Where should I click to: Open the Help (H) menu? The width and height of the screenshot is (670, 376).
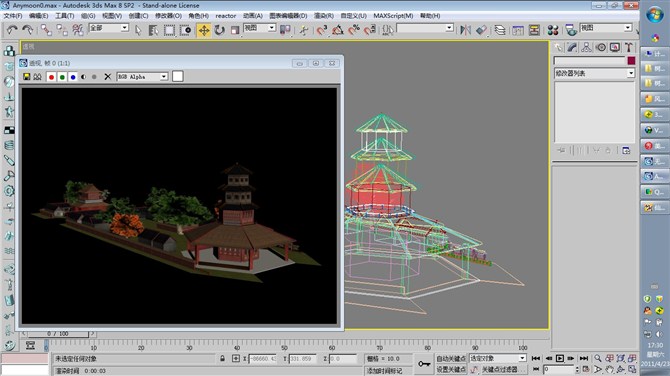[x=430, y=16]
